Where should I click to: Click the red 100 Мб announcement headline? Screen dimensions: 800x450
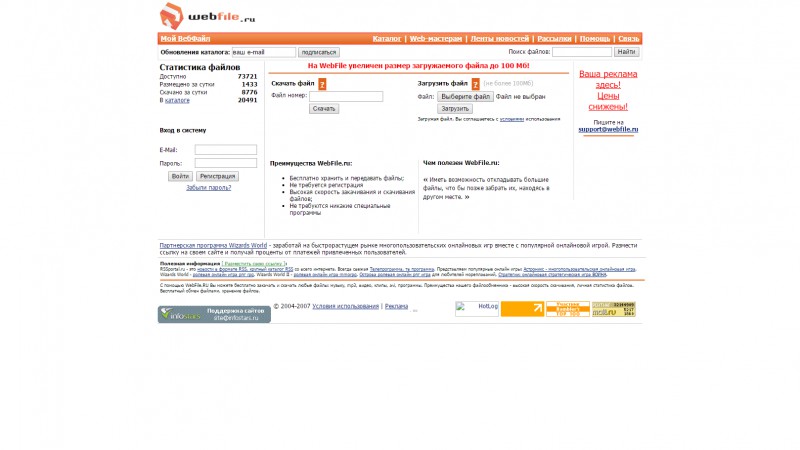point(418,66)
